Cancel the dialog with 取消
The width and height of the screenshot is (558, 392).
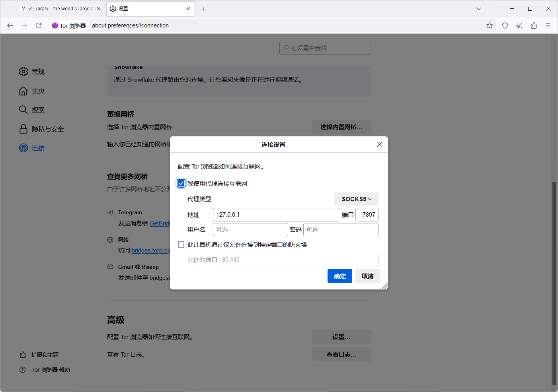368,276
